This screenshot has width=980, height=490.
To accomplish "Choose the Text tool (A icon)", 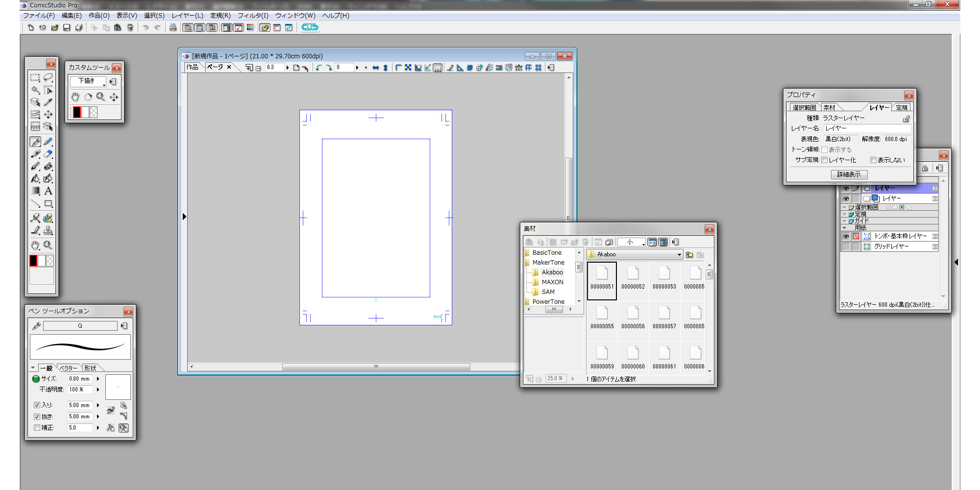I will click(x=48, y=191).
